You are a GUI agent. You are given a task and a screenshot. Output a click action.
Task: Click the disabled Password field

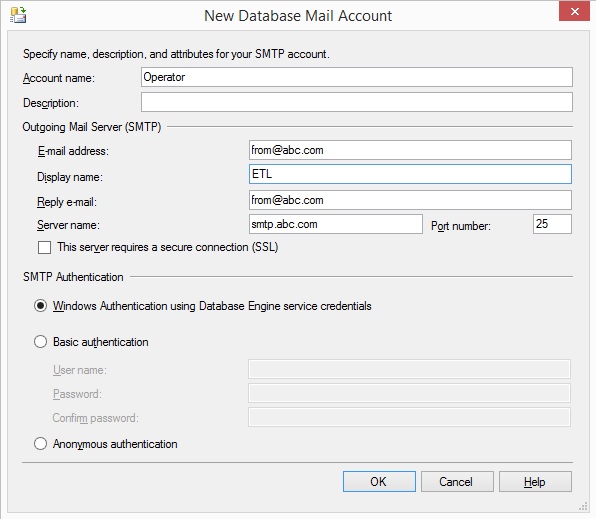pos(409,393)
